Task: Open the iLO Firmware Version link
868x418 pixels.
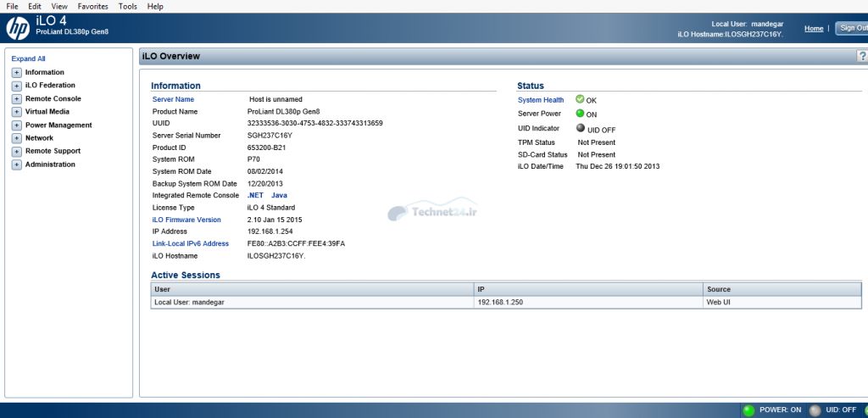Action: pyautogui.click(x=186, y=220)
